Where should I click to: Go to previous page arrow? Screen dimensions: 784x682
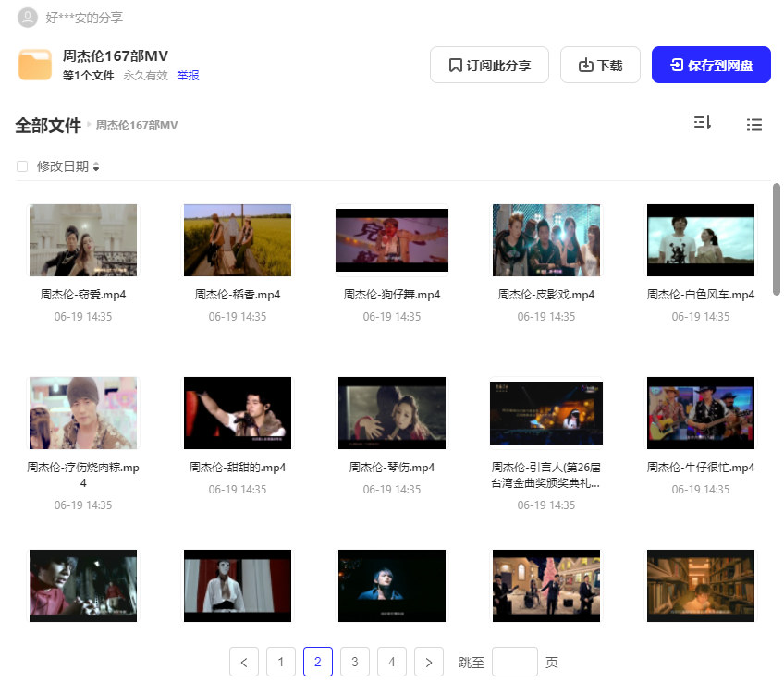click(x=244, y=662)
